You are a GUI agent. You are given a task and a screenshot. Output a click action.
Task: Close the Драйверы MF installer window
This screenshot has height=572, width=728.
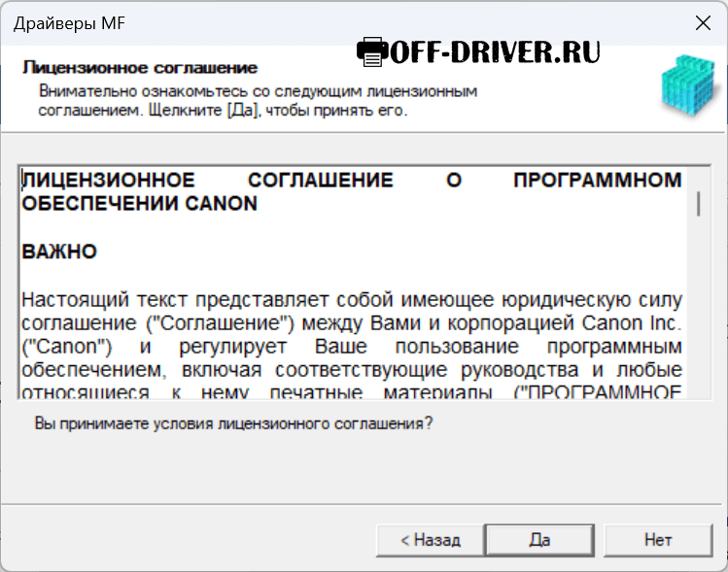(703, 22)
